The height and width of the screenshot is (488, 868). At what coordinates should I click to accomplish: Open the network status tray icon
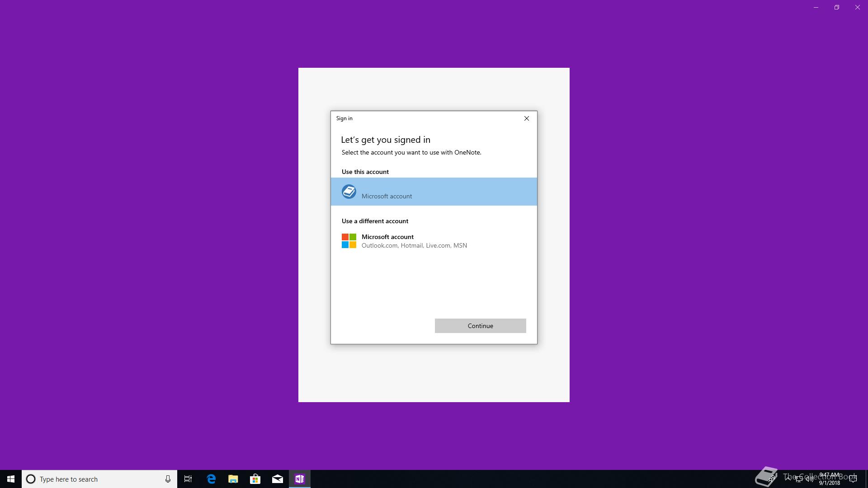point(799,479)
